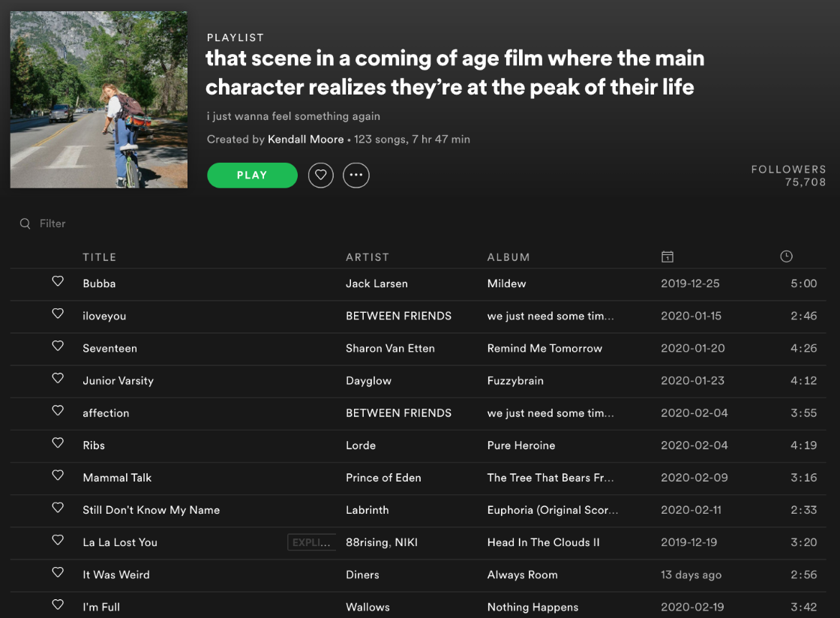Viewport: 840px width, 618px height.
Task: Heart the La La Lost You track
Action: (x=58, y=540)
